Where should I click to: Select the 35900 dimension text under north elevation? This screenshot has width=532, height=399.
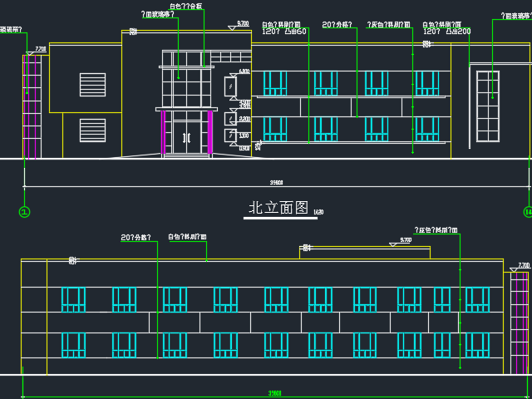pyautogui.click(x=277, y=183)
